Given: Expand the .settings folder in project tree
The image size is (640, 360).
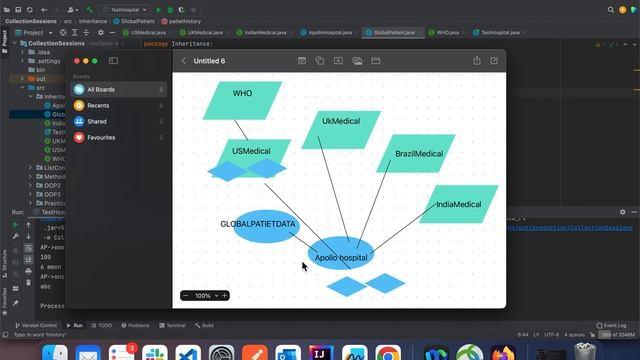Looking at the screenshot, I should [x=22, y=61].
